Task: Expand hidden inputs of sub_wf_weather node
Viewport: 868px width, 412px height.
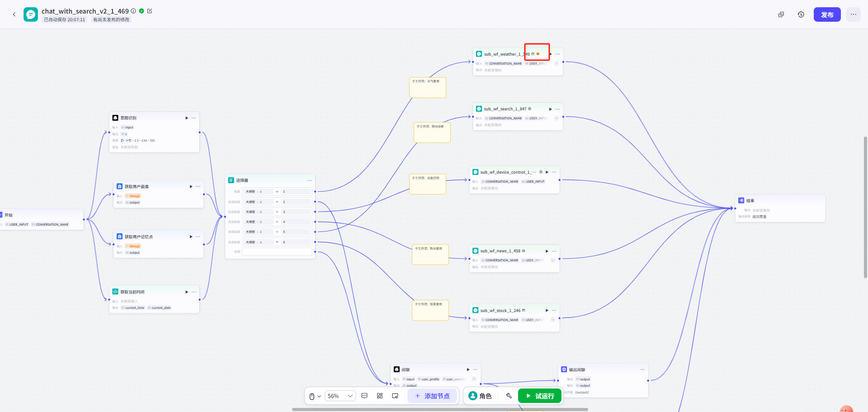Action: click(x=557, y=64)
